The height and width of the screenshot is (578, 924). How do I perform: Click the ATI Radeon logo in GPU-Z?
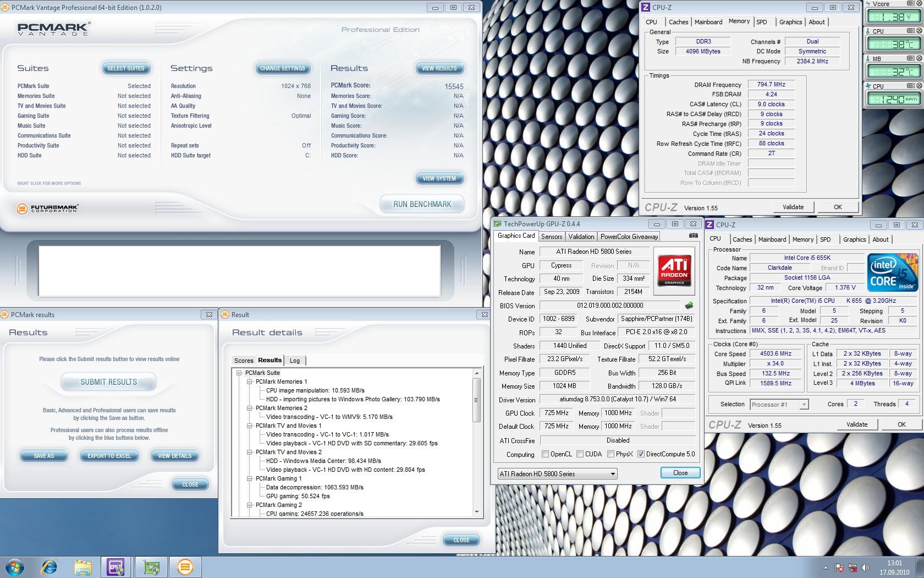(x=674, y=270)
